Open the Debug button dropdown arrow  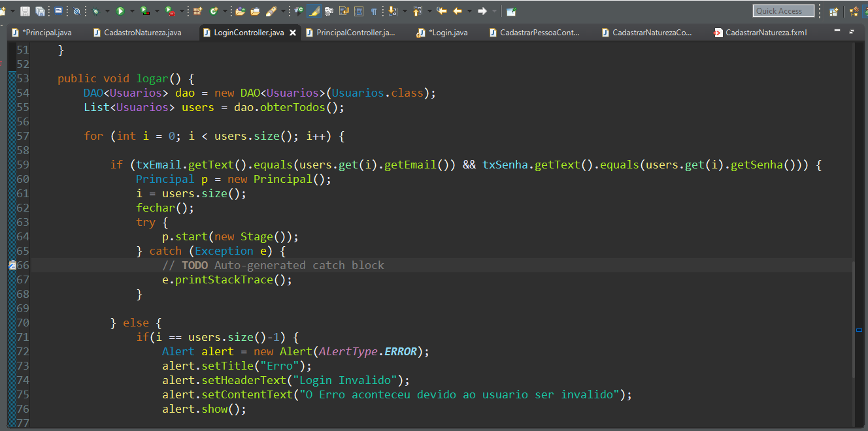coord(107,11)
